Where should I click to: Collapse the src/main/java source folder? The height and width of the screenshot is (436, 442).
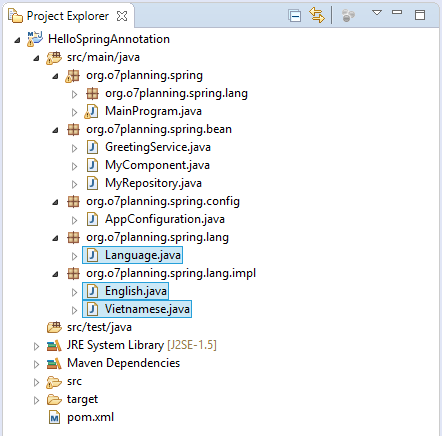coord(36,58)
